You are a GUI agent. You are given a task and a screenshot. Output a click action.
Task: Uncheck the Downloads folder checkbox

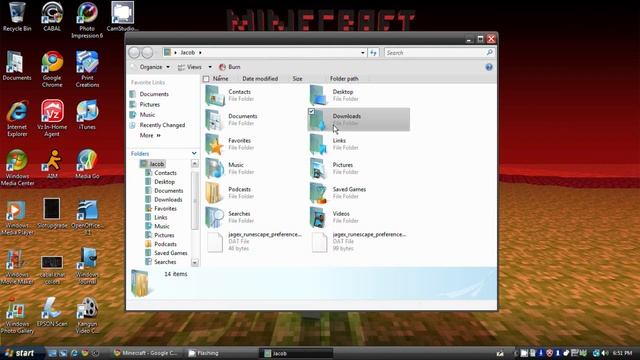click(312, 111)
